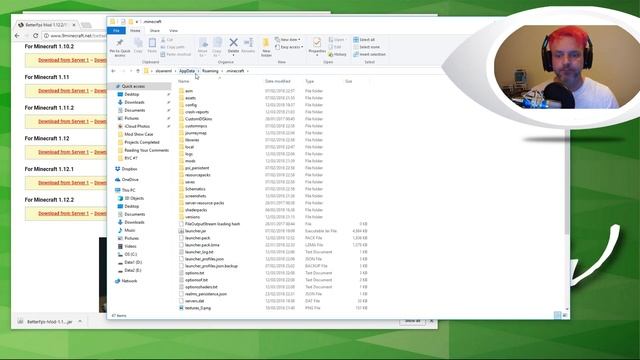640x360 pixels.
Task: Click the Paste clipboard icon
Action: [152, 43]
